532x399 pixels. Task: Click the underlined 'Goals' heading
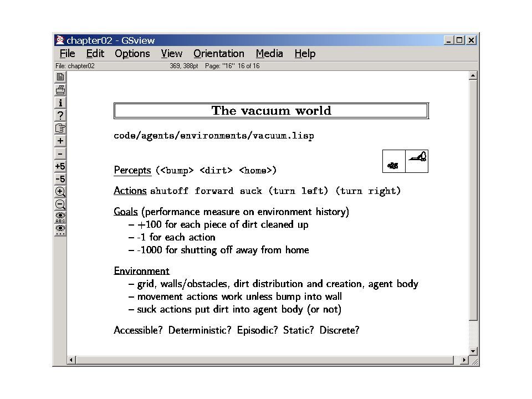(x=126, y=212)
